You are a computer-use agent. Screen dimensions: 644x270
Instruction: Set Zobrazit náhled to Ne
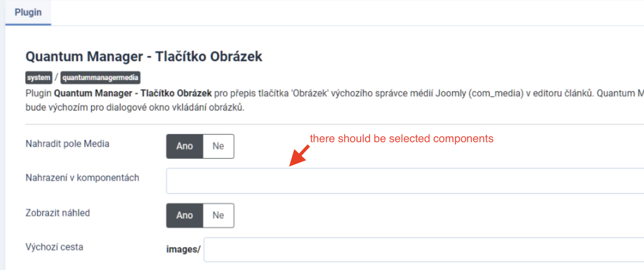(x=218, y=215)
